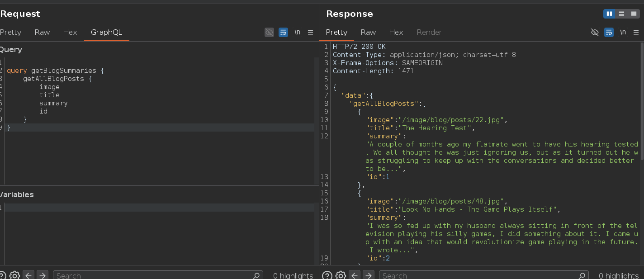Click the '0 highlights' label in Response panel

click(619, 275)
